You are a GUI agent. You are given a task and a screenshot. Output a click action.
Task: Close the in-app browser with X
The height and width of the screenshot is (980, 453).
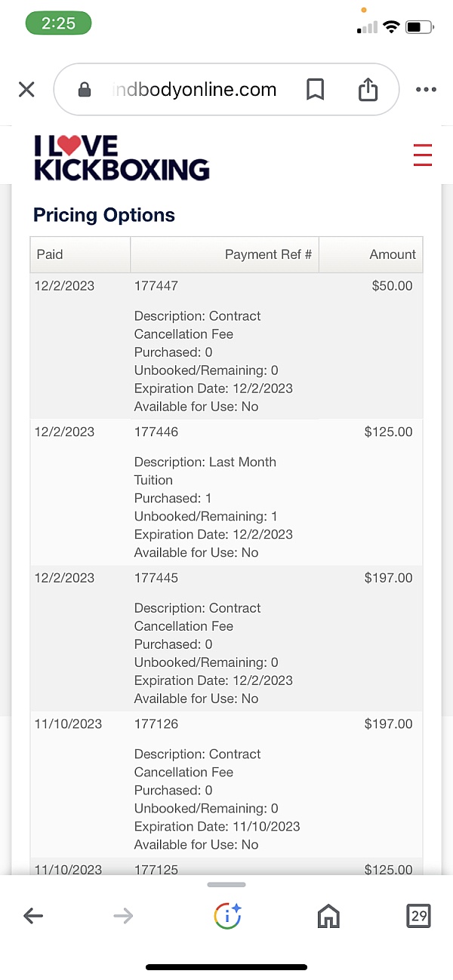(x=26, y=90)
